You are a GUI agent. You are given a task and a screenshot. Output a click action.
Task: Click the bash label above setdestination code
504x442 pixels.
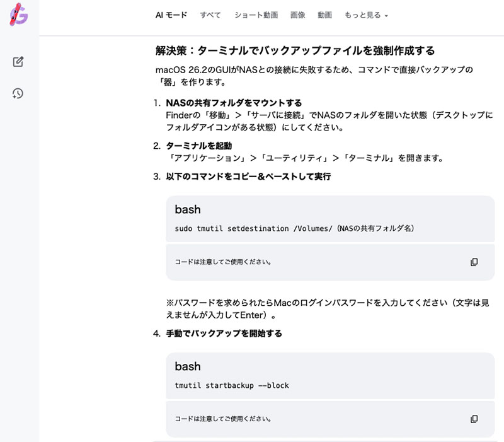click(188, 209)
